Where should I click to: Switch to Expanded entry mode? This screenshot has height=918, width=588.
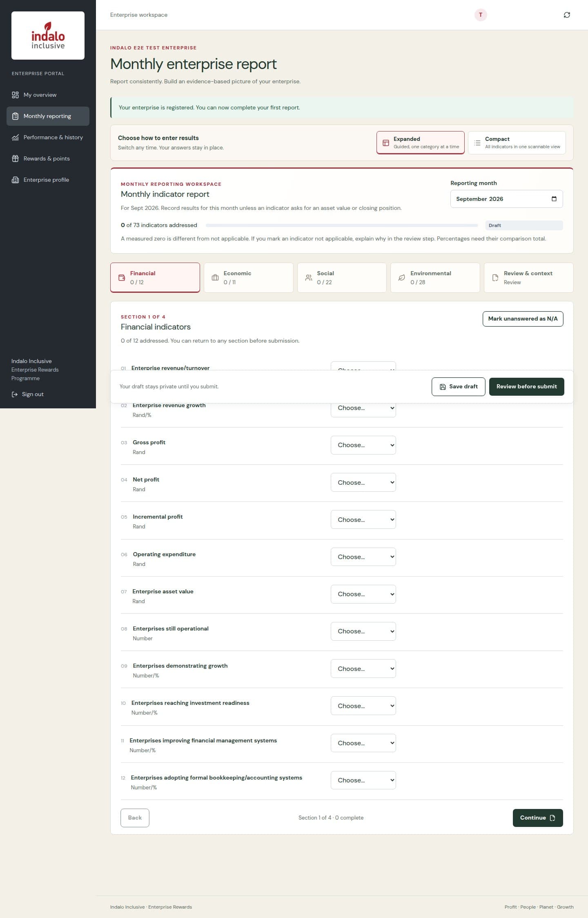click(x=420, y=143)
